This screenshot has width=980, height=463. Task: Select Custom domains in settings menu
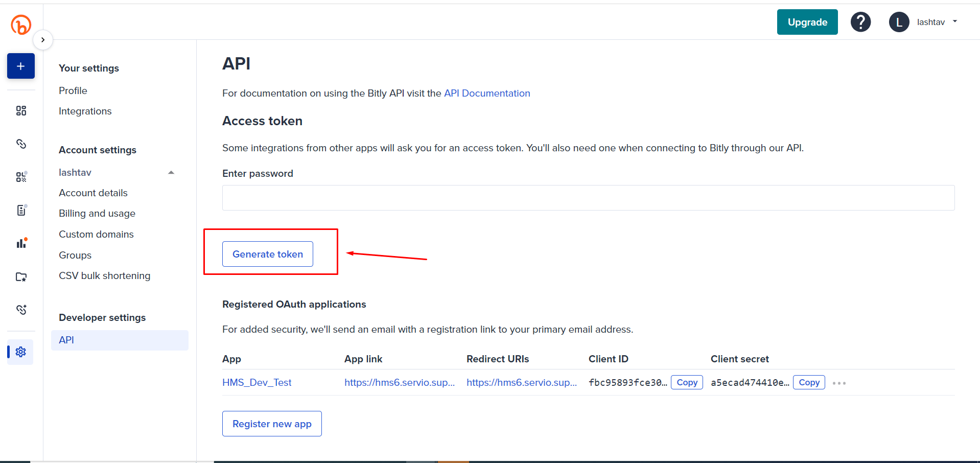96,235
